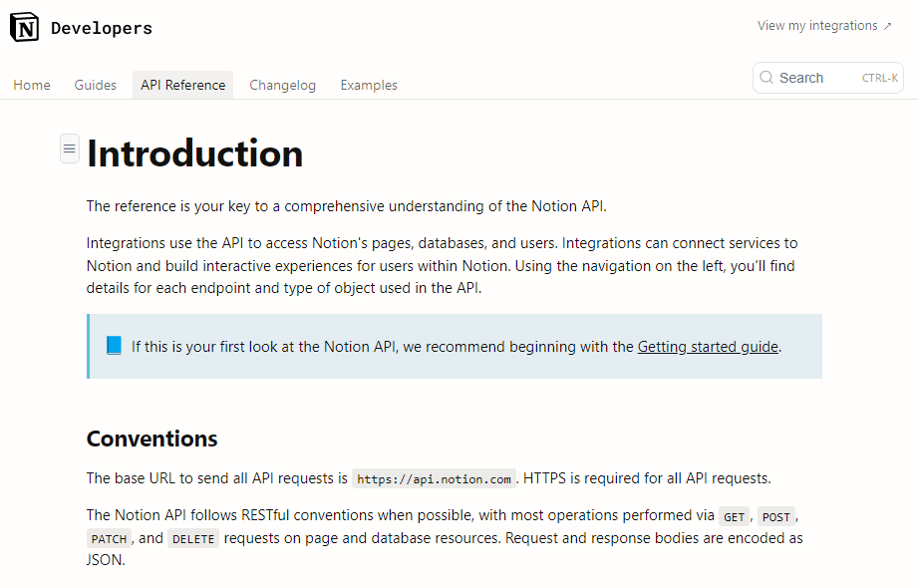Click the CTRL-K shortcut hint
Viewport: 918px width, 588px height.
(x=879, y=78)
